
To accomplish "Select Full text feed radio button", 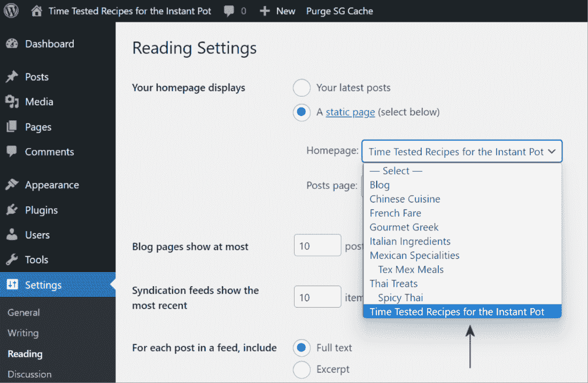I will [301, 348].
